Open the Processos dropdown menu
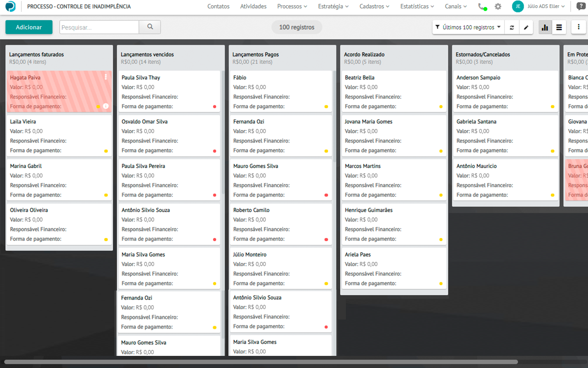This screenshot has height=368, width=588. point(292,6)
